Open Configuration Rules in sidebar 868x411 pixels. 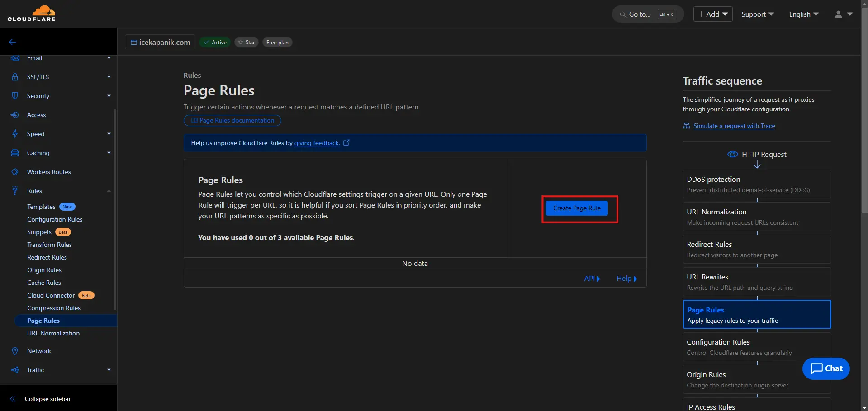pyautogui.click(x=55, y=219)
